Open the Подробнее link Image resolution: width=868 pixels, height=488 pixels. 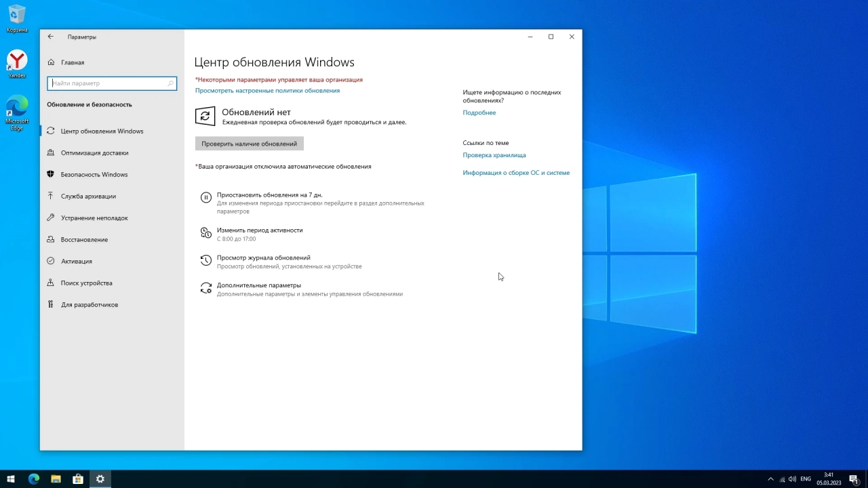[479, 113]
